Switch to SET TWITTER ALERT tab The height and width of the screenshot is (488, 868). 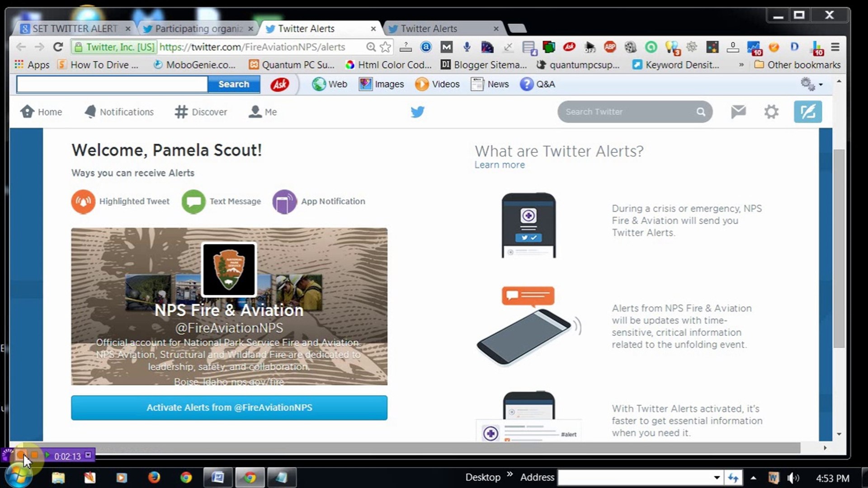[x=74, y=29]
